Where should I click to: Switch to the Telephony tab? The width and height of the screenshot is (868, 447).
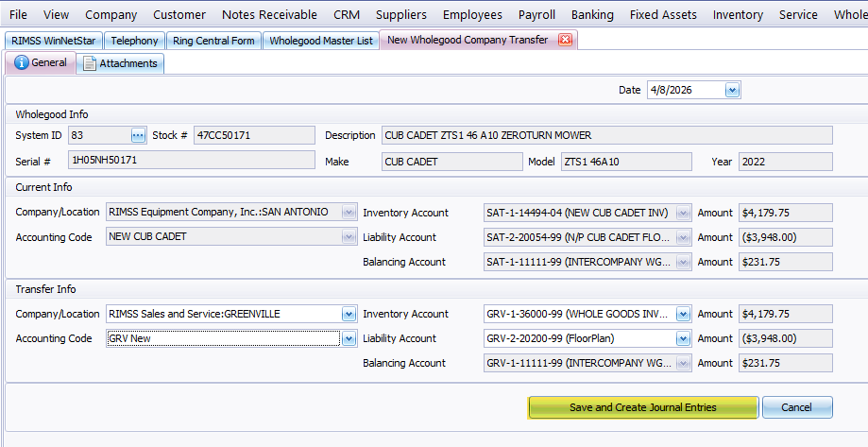point(134,41)
